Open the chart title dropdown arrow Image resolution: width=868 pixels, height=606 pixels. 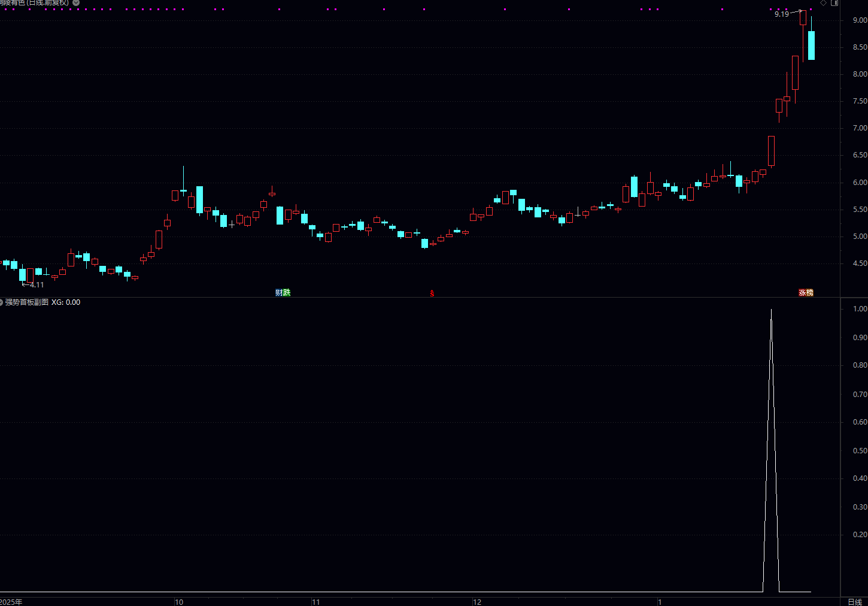[x=76, y=3]
